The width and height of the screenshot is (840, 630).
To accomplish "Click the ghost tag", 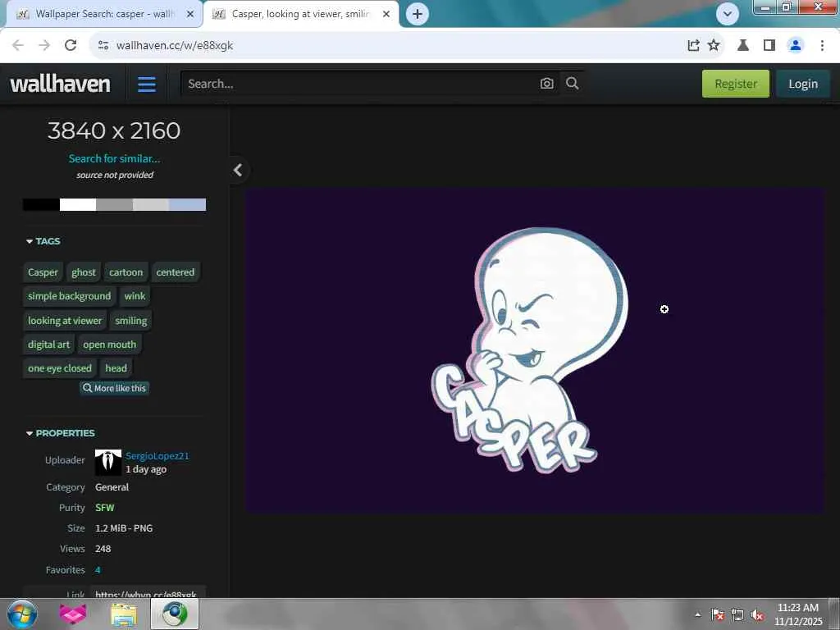I will 84,272.
